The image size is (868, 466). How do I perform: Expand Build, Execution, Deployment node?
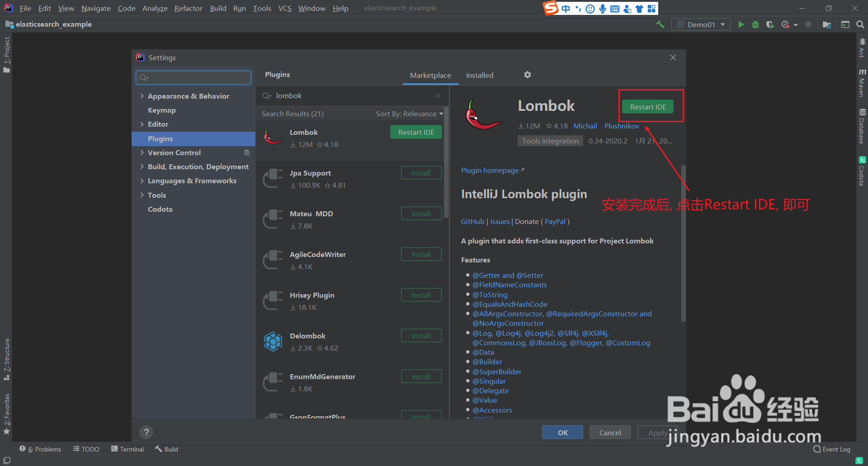click(x=142, y=166)
